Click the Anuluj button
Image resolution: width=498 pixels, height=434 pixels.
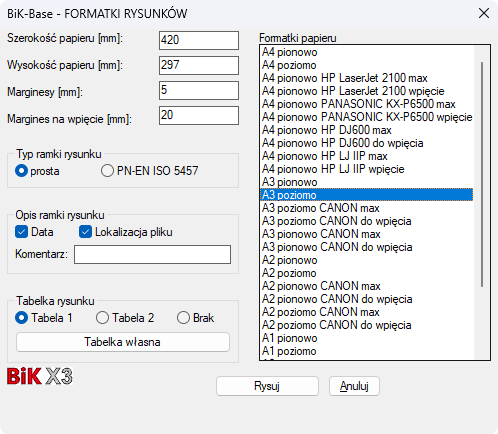(x=354, y=386)
